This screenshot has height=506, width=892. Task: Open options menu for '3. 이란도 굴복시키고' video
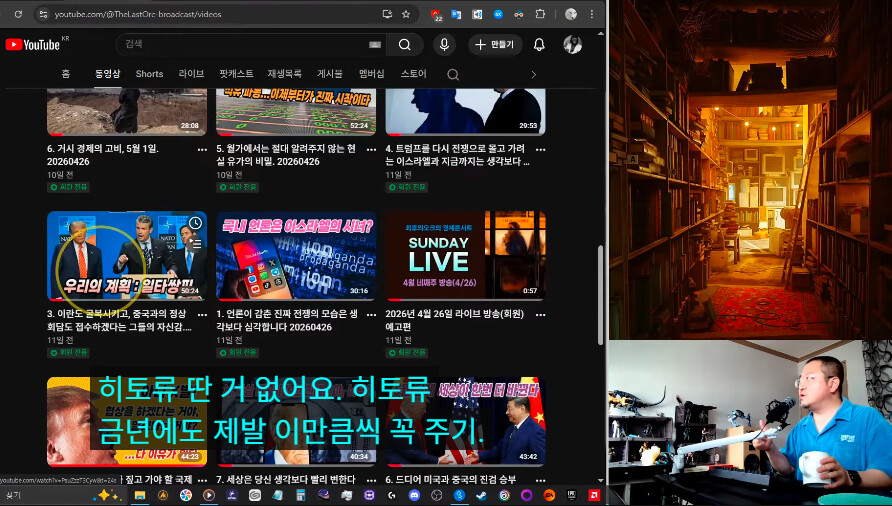pyautogui.click(x=202, y=314)
